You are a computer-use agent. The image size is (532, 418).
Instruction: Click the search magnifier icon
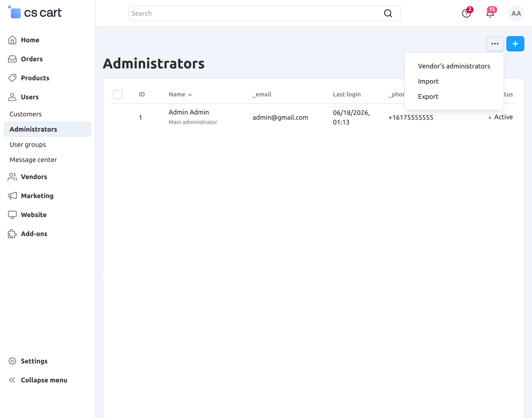coord(388,13)
